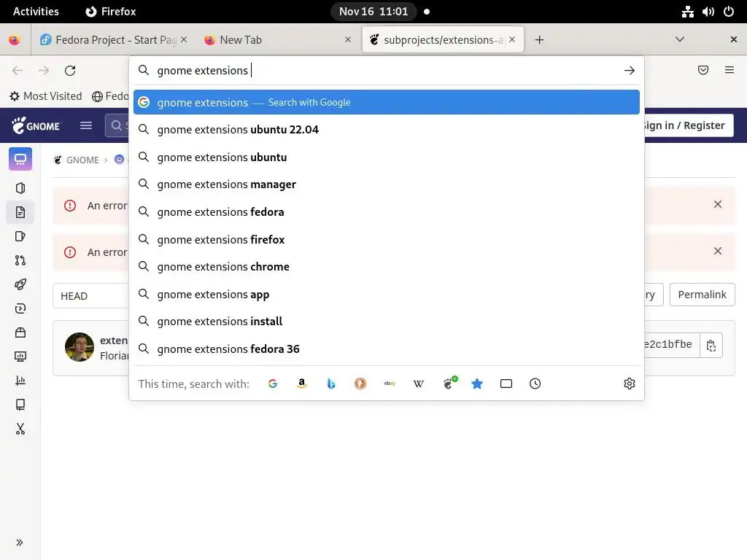Choose suggestion gnome extensions manager

(x=387, y=184)
